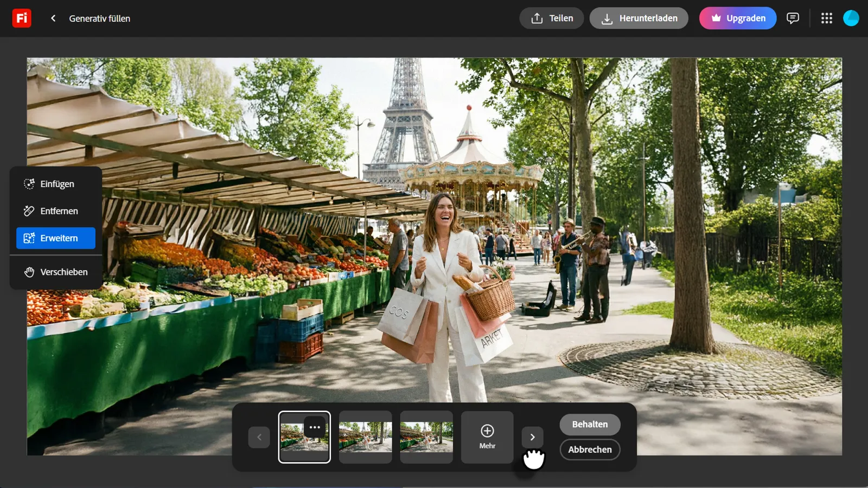Select the Entfernen tool
868x488 pixels.
point(56,211)
